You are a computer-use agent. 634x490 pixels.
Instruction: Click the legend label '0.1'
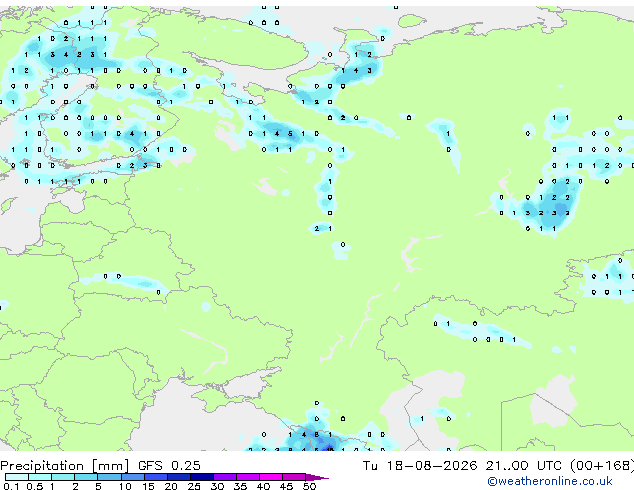[x=11, y=486]
